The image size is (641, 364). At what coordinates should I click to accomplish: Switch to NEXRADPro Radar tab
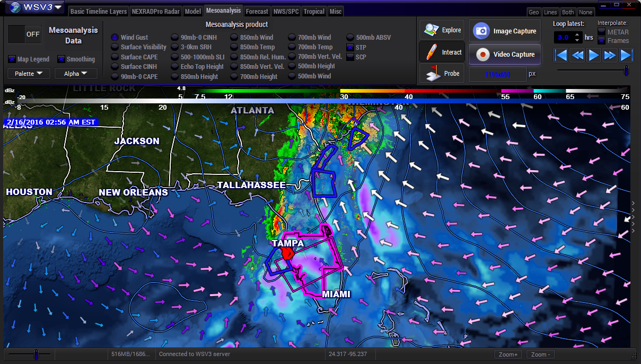[x=156, y=12]
